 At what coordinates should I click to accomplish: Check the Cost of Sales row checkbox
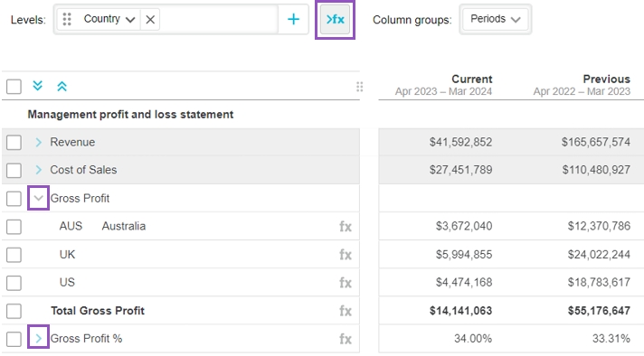point(14,170)
